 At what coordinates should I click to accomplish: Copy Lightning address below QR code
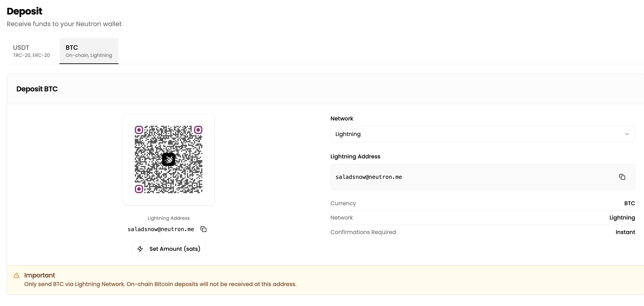pyautogui.click(x=204, y=229)
